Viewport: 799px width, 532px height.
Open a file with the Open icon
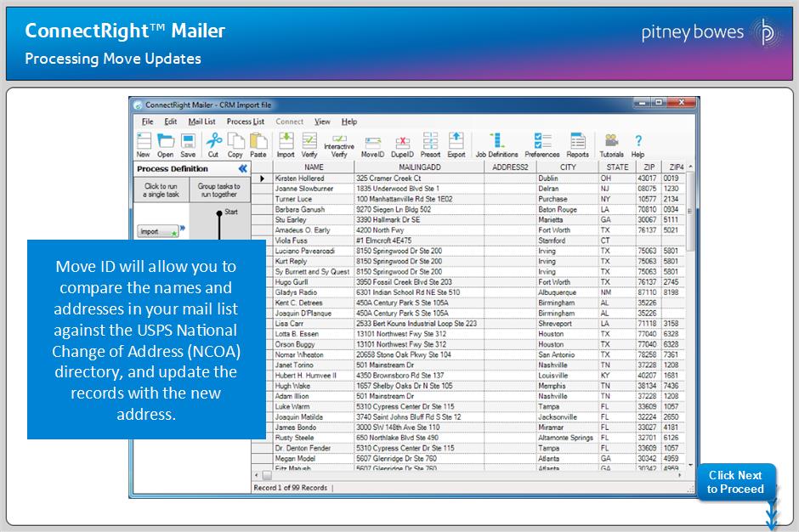click(165, 144)
